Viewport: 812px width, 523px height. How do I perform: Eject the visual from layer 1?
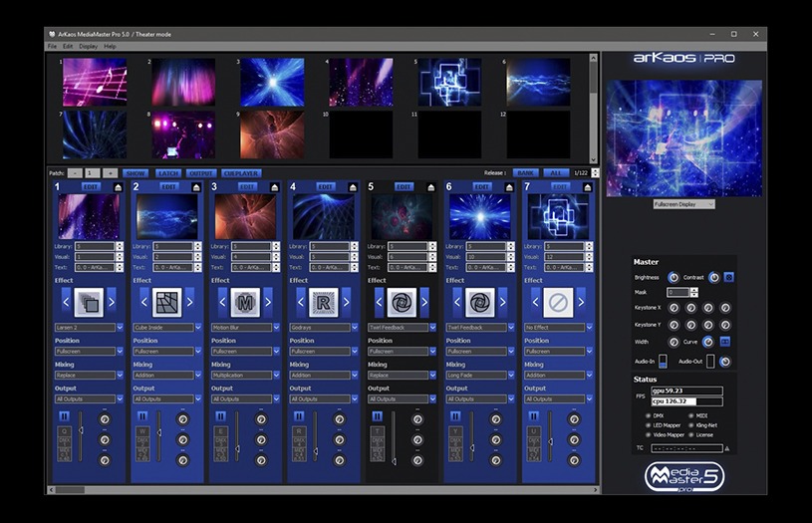(119, 187)
